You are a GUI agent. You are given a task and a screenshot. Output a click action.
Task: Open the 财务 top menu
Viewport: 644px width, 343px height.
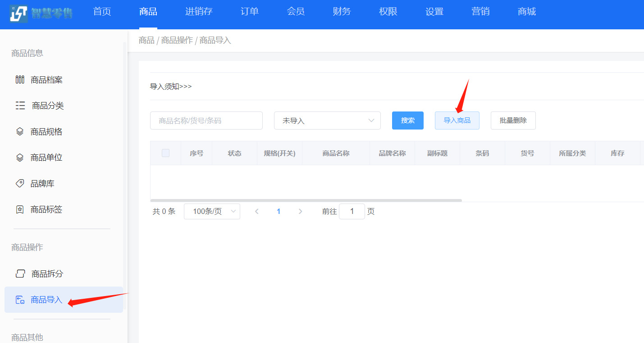(342, 12)
